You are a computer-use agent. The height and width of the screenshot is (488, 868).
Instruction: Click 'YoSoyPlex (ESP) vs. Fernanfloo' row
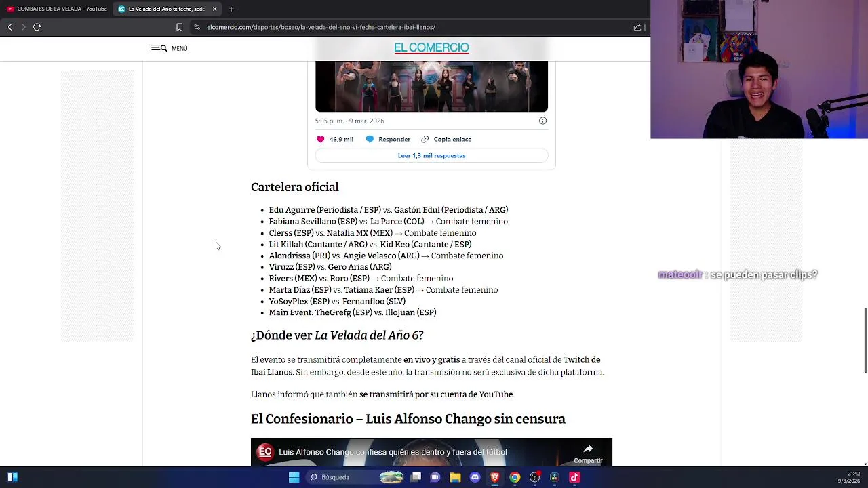(337, 301)
